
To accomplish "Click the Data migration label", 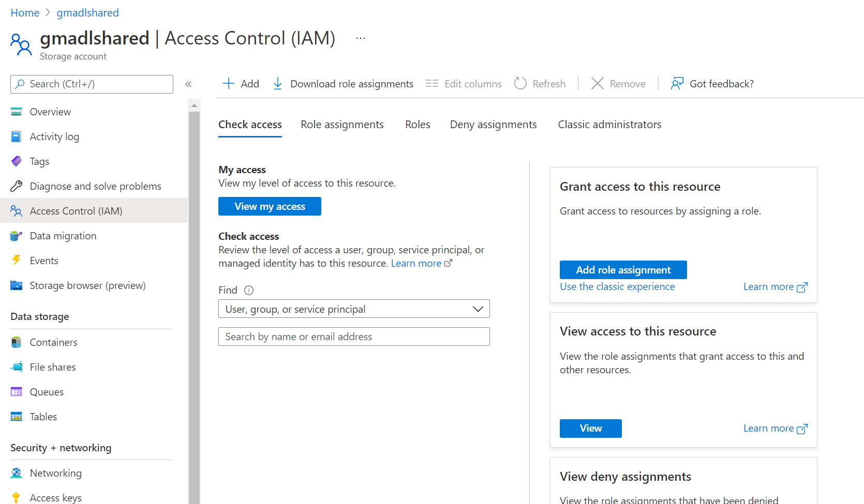I will pos(63,236).
